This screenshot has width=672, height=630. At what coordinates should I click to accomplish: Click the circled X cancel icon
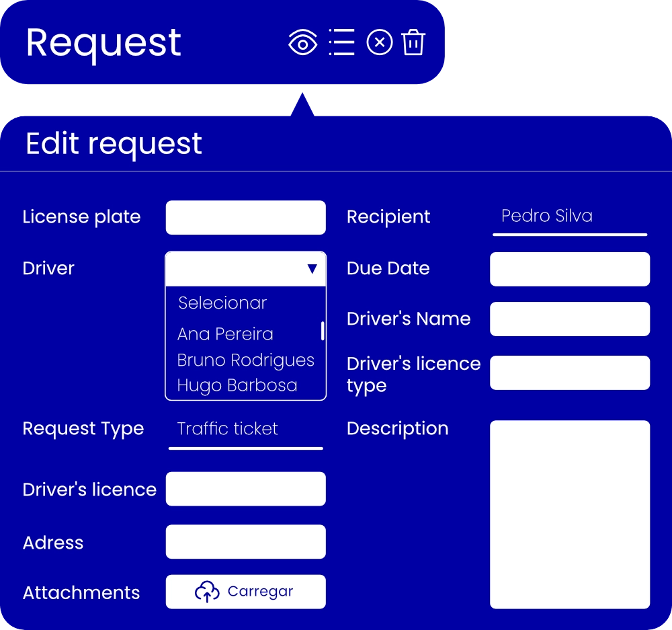click(380, 43)
